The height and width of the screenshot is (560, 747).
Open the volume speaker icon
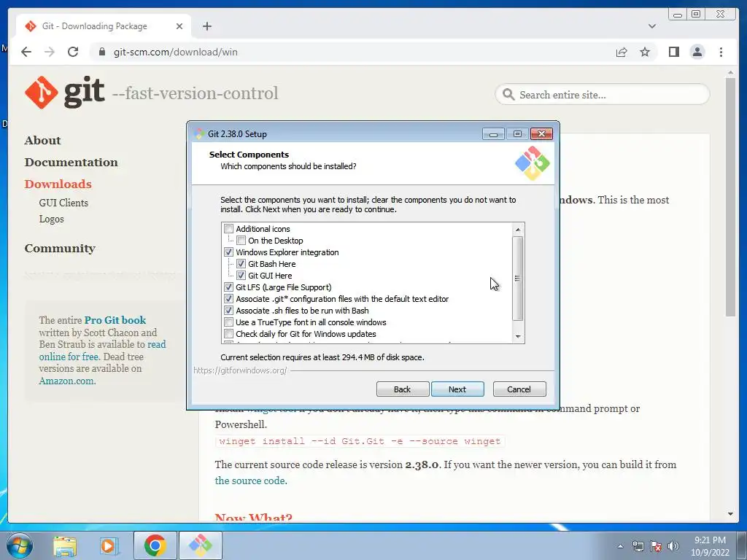coord(673,546)
